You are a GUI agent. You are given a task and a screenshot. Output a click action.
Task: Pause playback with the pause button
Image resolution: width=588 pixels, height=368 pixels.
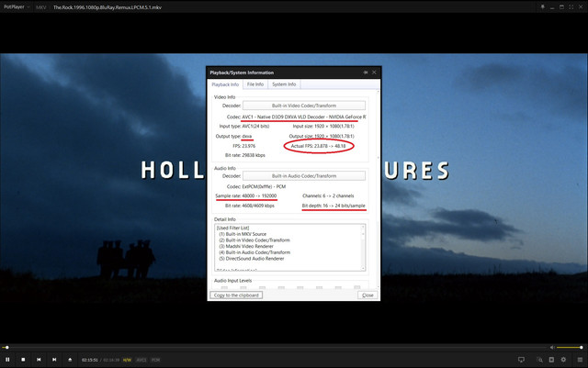click(x=7, y=360)
